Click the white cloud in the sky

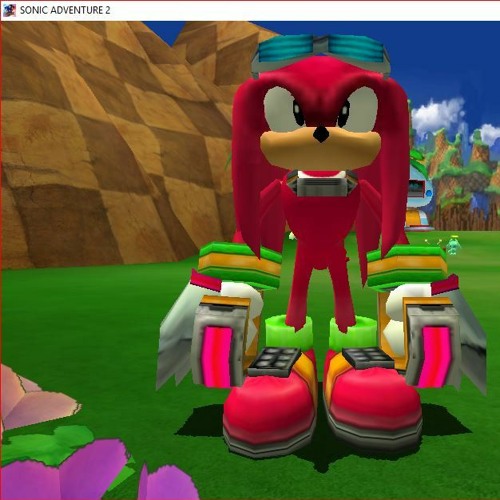[437, 115]
